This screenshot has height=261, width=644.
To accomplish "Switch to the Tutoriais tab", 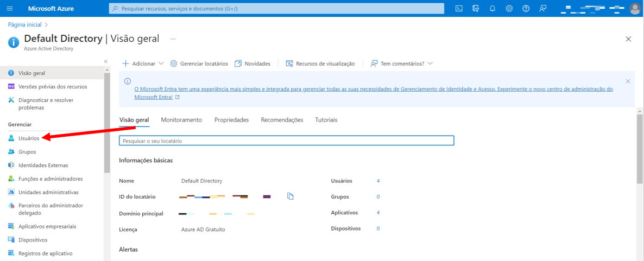I will [326, 120].
